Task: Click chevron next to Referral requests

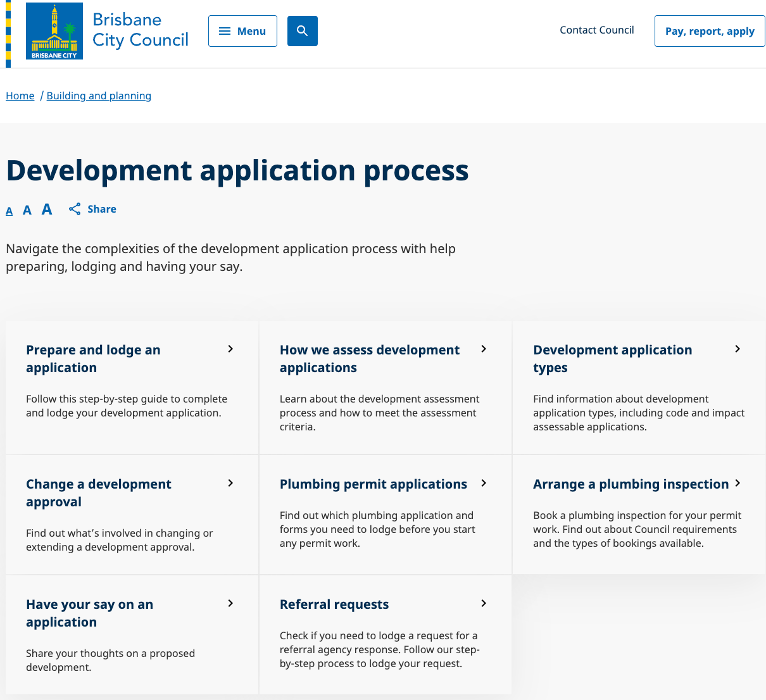Action: [x=484, y=603]
